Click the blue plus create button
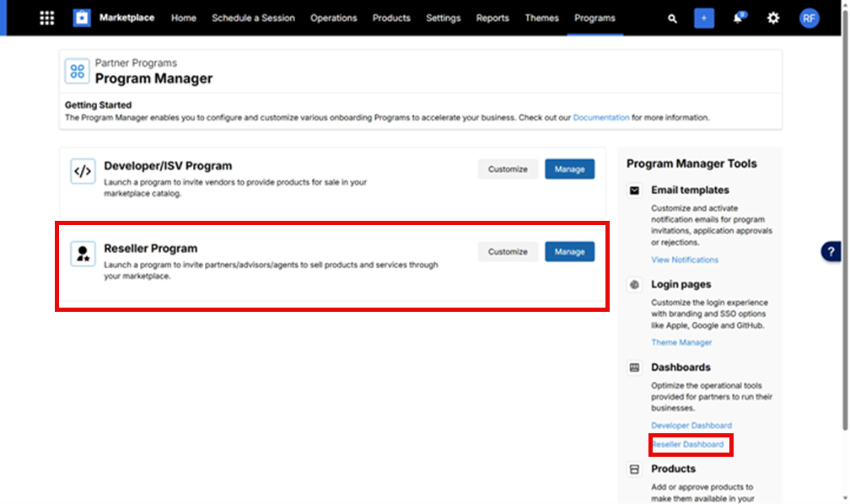850x504 pixels. tap(704, 18)
